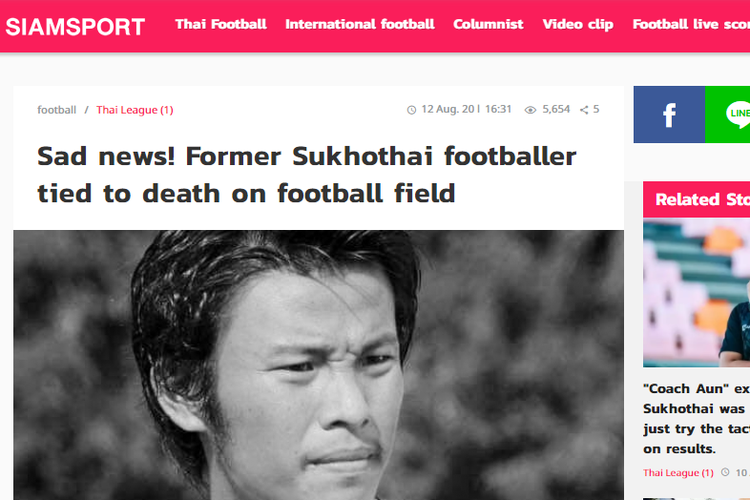Share article via Facebook icon
The image size is (750, 500).
coord(669,114)
